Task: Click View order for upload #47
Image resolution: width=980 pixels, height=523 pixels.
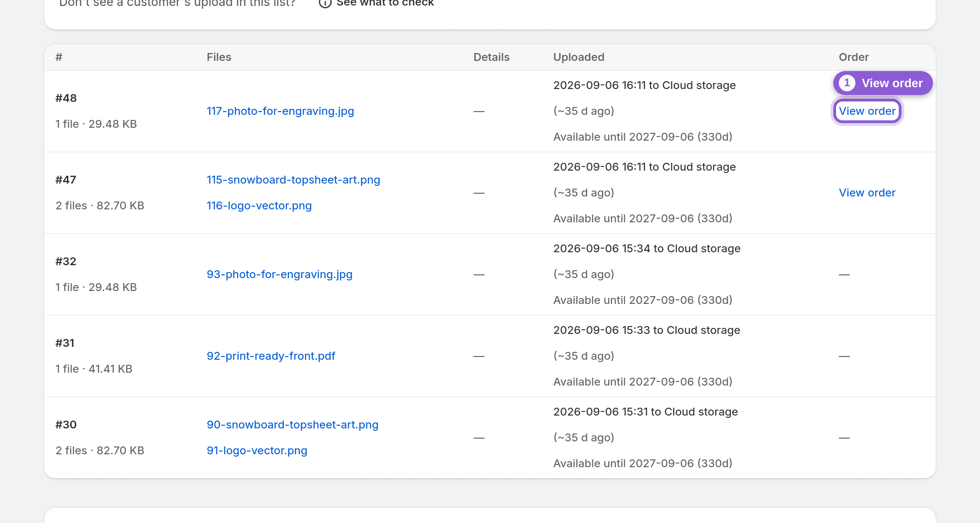Action: click(867, 193)
